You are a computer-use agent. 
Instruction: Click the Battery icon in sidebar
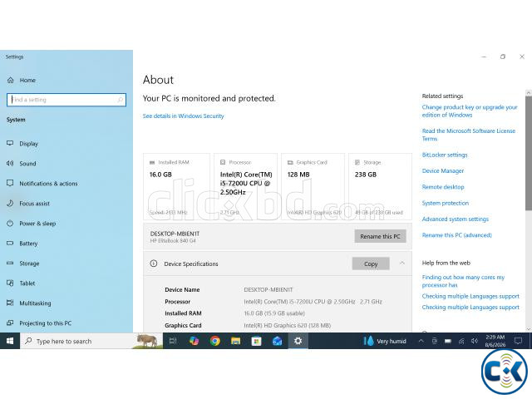coord(10,244)
